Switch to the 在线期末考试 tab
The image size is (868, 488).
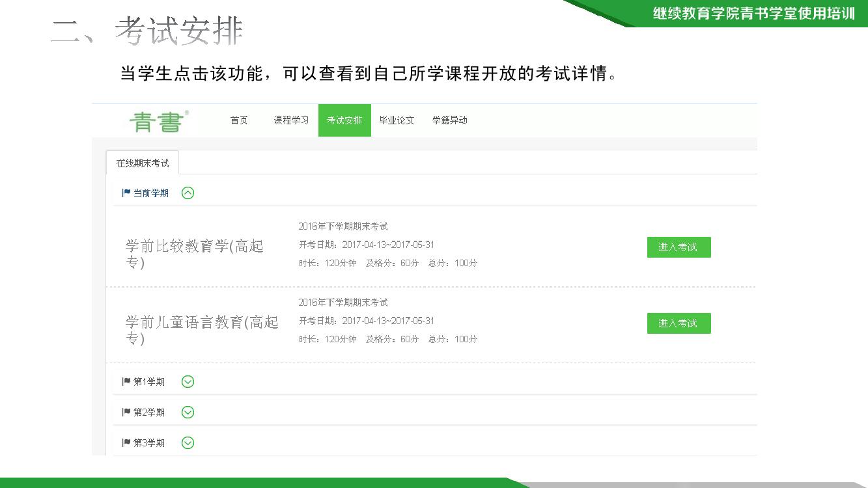[x=143, y=163]
